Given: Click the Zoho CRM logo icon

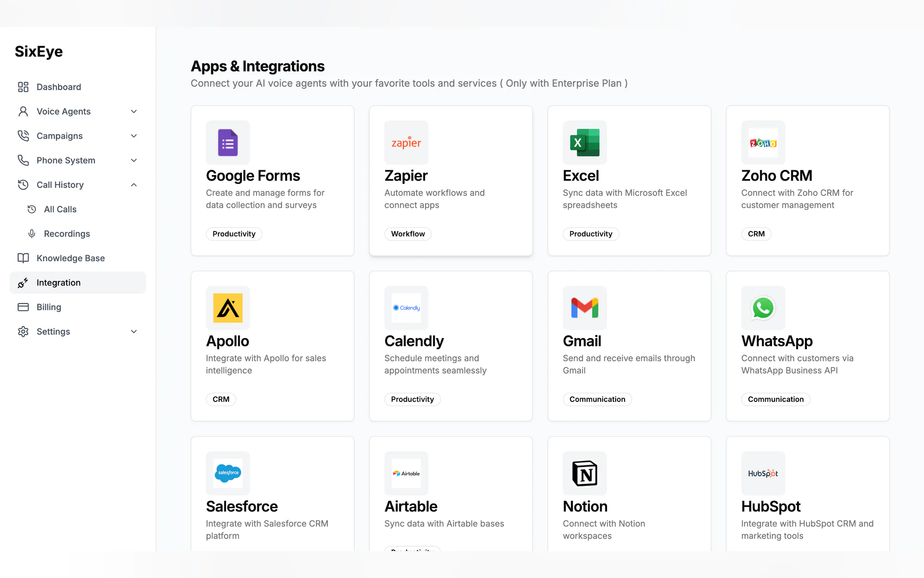Looking at the screenshot, I should (x=763, y=143).
